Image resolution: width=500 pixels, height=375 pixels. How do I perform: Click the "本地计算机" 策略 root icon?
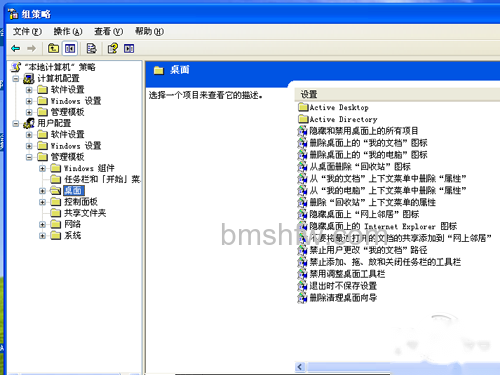[16, 67]
